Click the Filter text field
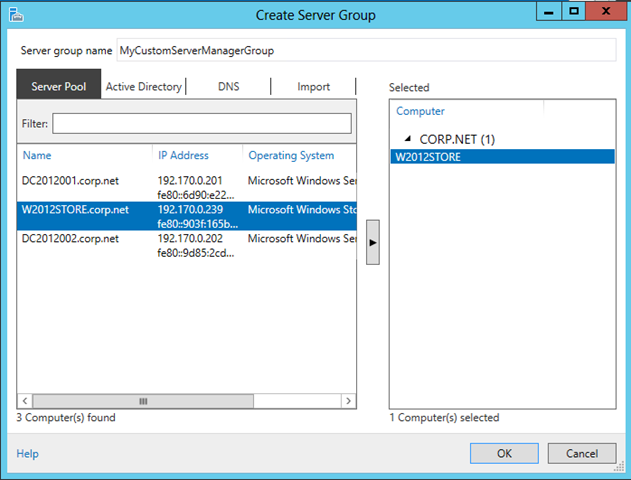 [x=202, y=123]
